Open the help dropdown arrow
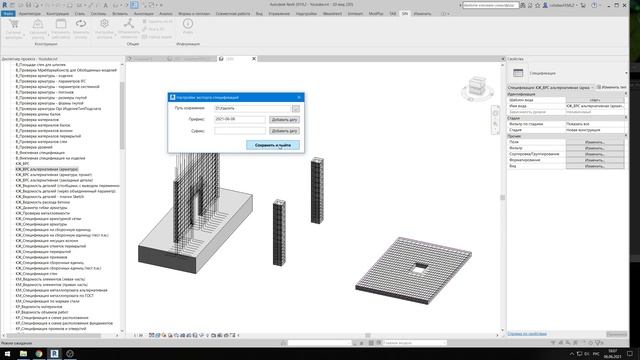 tap(600, 5)
